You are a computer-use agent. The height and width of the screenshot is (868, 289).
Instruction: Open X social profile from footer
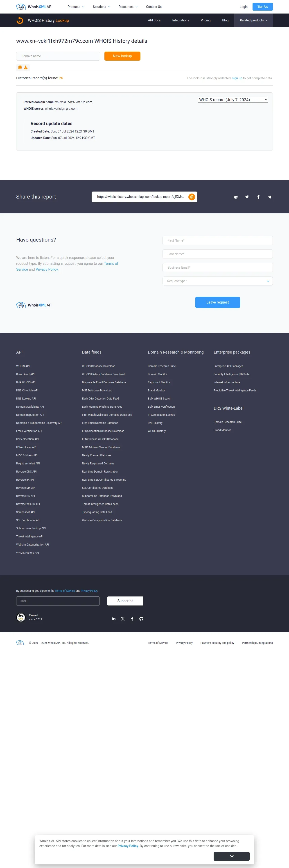(123, 619)
